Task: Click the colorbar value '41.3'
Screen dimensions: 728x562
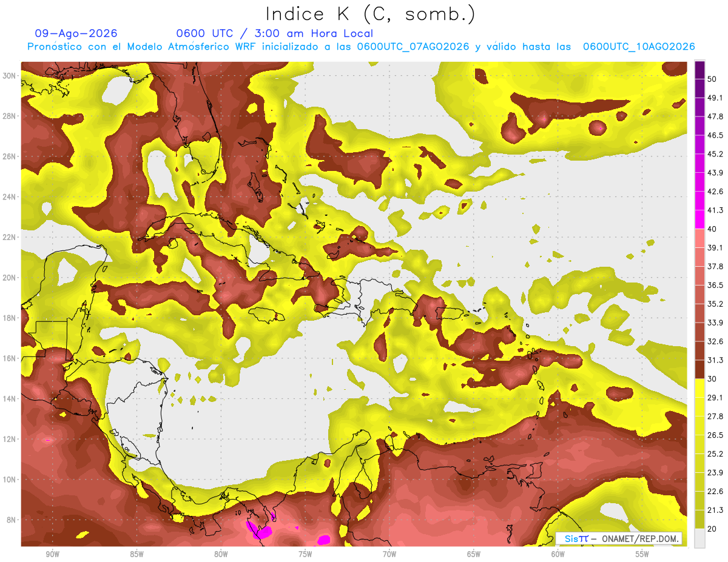Action: click(715, 210)
